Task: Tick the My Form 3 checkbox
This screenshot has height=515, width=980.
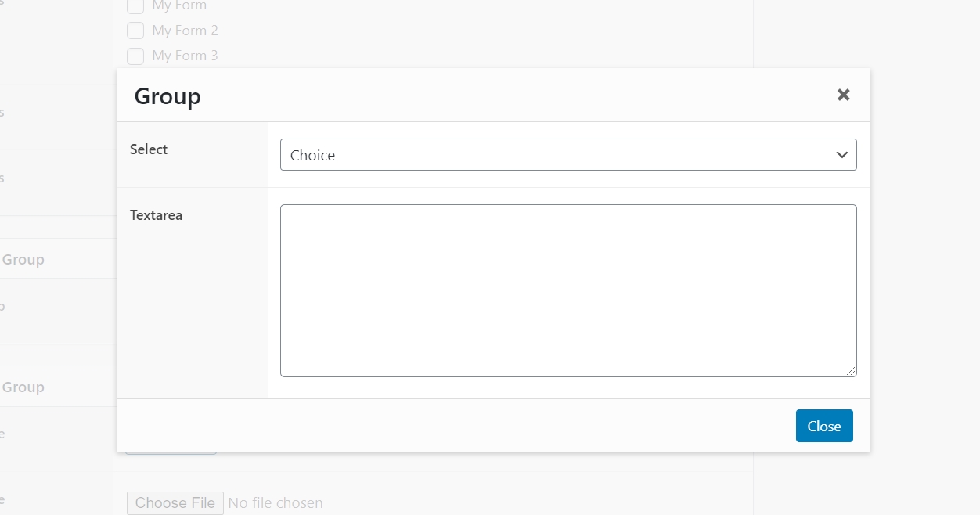Action: point(135,56)
